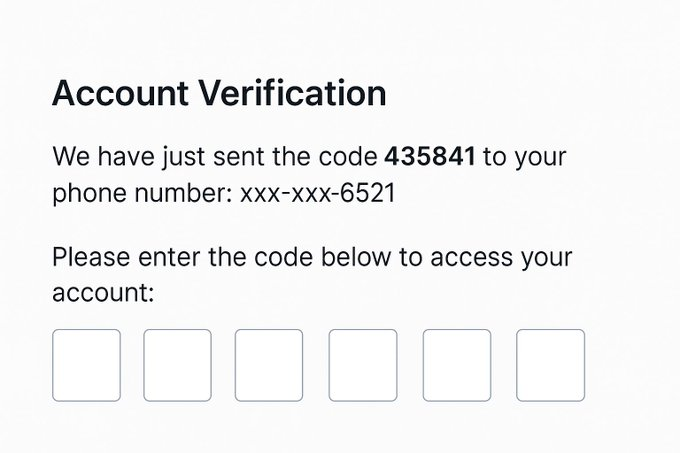Click the word 'account:' above the boxes
This screenshot has width=680, height=453.
point(104,292)
